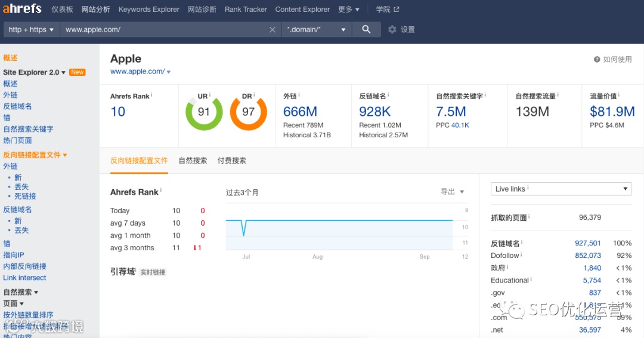Switch to the 自然搜索 tab
This screenshot has height=338, width=644.
tap(193, 161)
